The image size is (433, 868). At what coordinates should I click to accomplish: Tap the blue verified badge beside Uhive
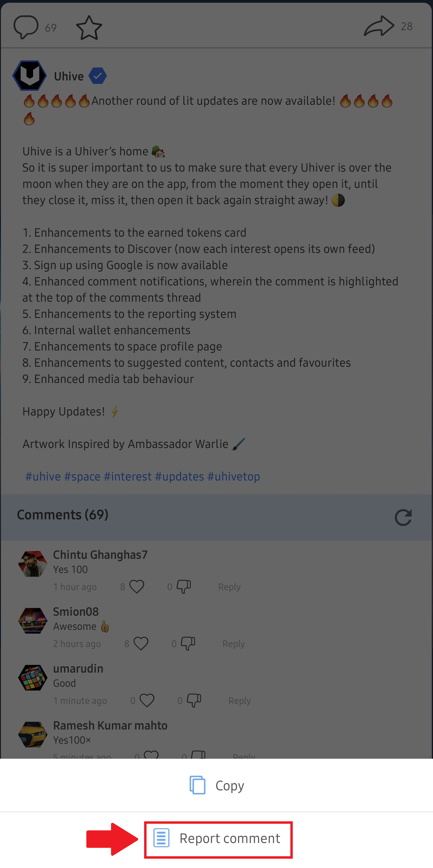98,76
